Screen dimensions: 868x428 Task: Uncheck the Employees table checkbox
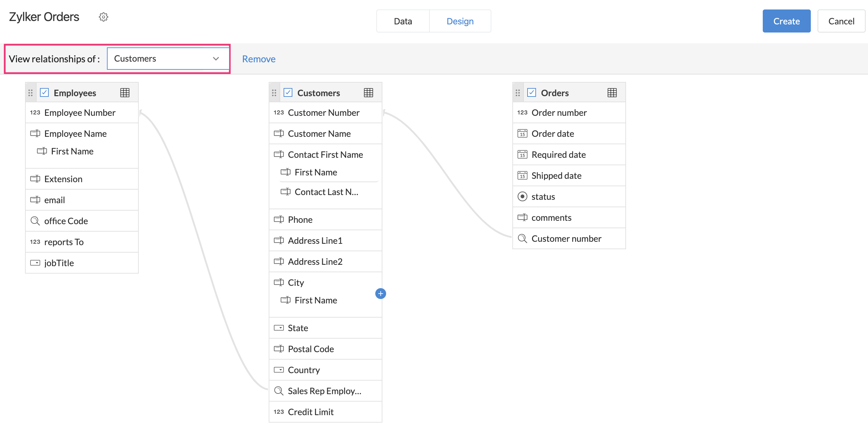44,92
